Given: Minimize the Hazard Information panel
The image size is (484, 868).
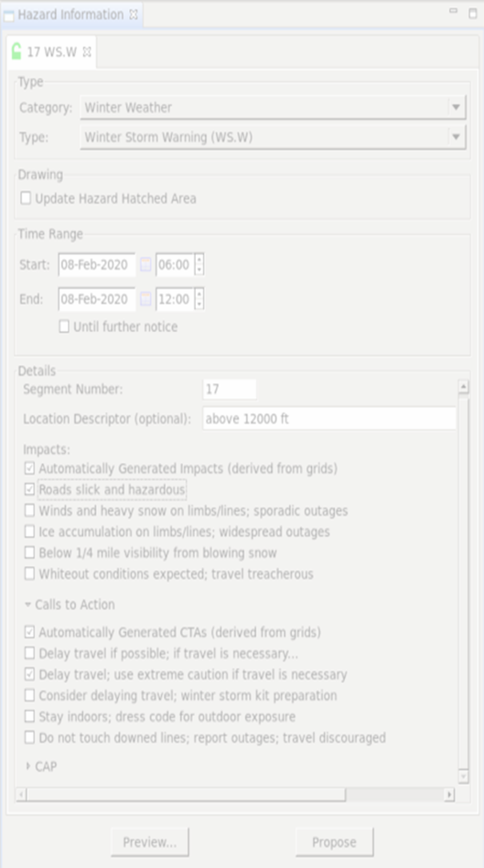Looking at the screenshot, I should pos(454,11).
